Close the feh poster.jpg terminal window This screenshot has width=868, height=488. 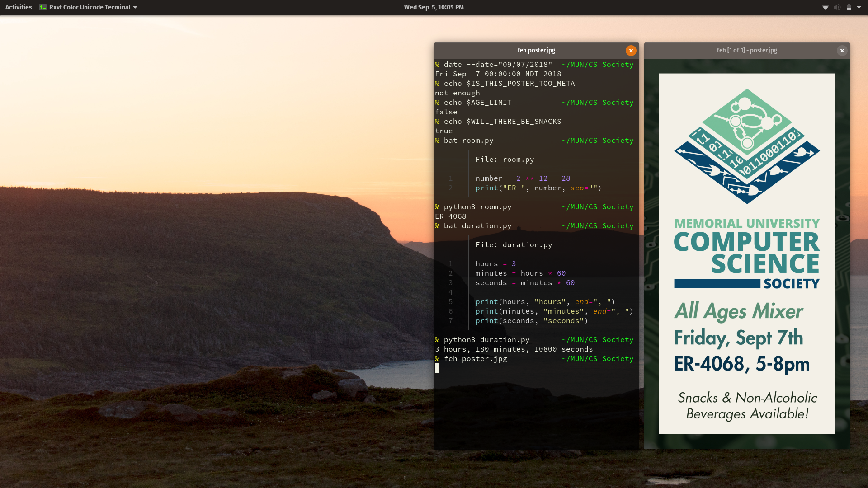pyautogui.click(x=631, y=51)
